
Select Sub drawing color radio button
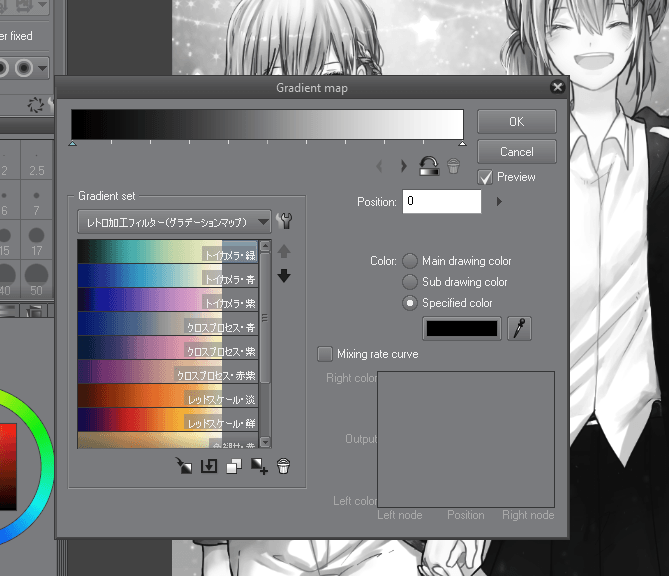[410, 282]
